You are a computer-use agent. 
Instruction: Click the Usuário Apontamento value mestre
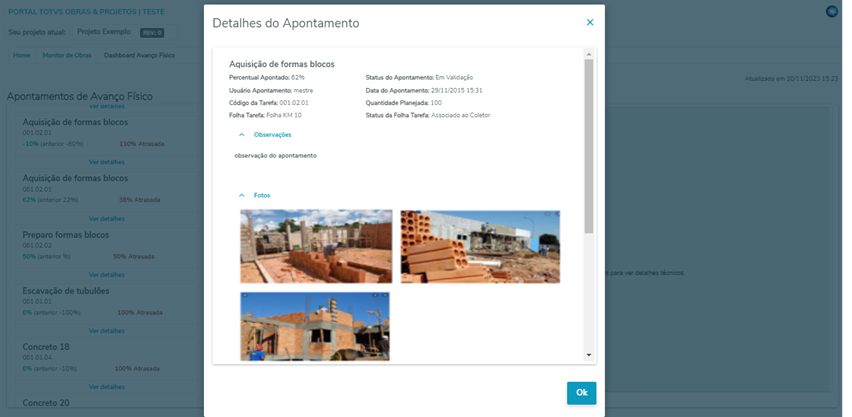[x=303, y=90]
